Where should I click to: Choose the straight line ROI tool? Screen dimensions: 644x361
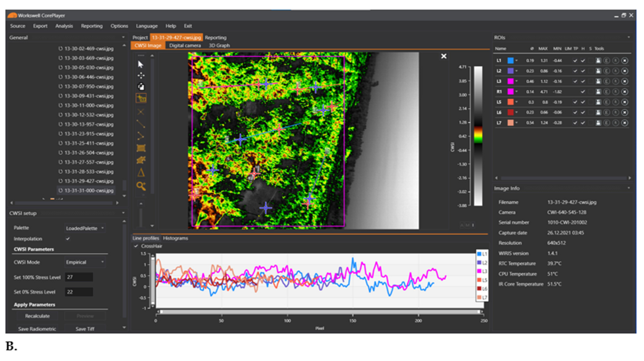pos(141,124)
